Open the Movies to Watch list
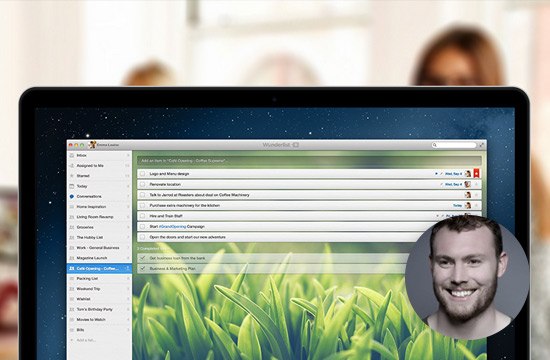Image resolution: width=550 pixels, height=360 pixels. 99,320
